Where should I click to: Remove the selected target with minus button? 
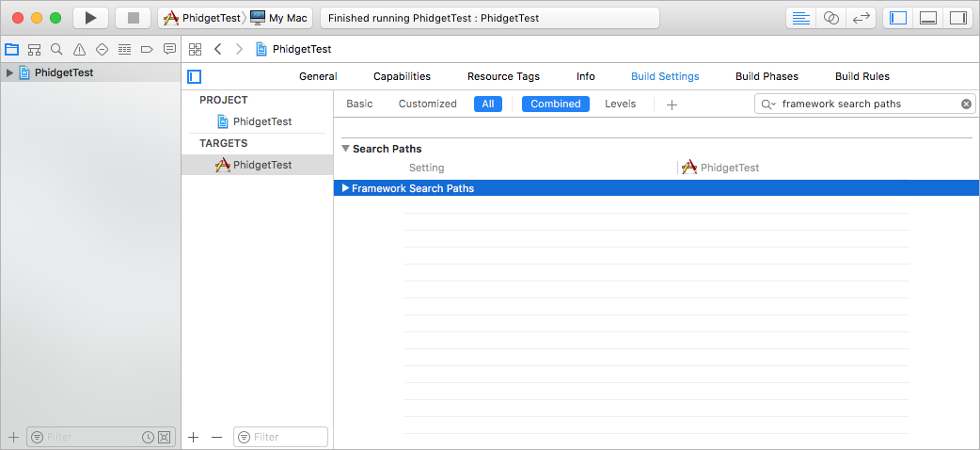[217, 437]
